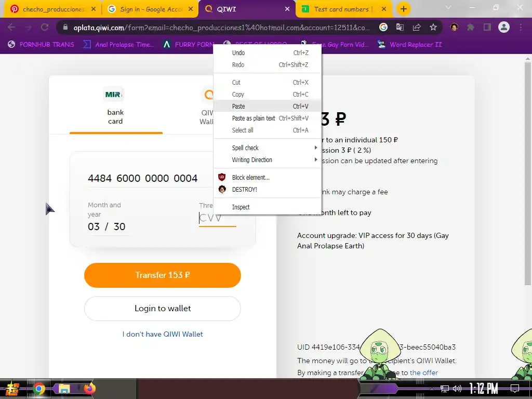Close the Test card numbers tab

(x=384, y=9)
